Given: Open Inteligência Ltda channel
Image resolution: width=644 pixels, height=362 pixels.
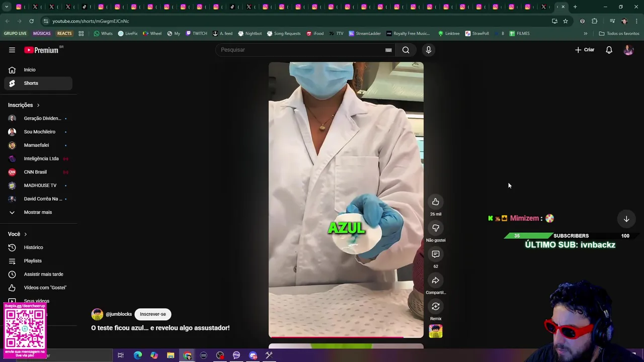Looking at the screenshot, I should click(38, 158).
